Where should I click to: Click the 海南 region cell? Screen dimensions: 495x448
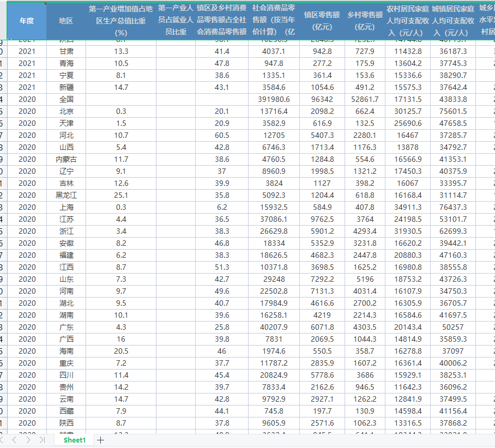(66, 352)
